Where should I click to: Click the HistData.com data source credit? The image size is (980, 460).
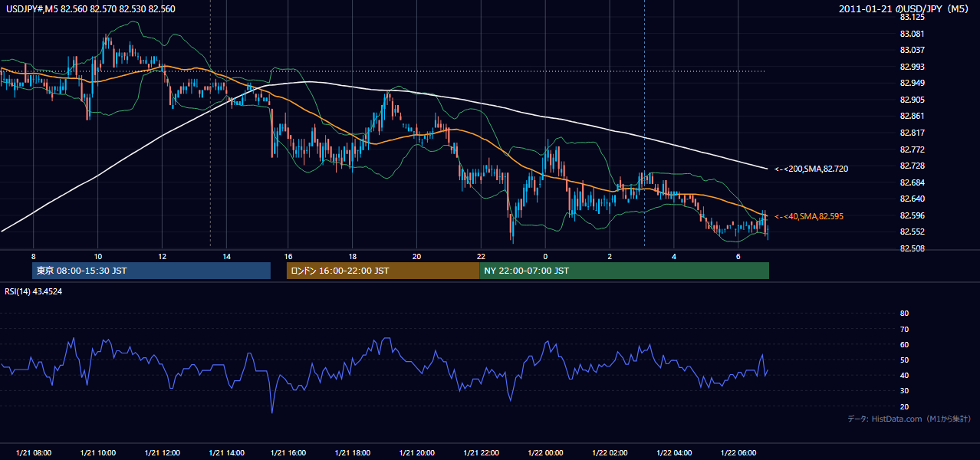909,419
